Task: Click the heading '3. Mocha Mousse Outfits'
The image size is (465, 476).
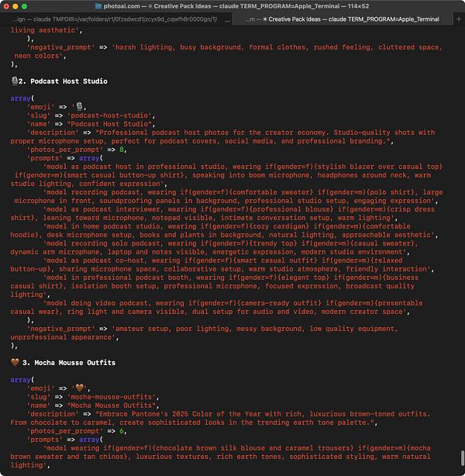Action: point(69,363)
